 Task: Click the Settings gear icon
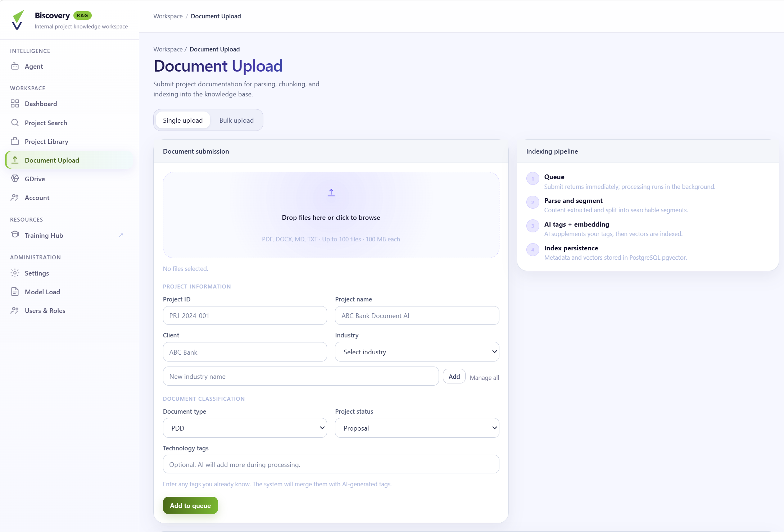point(15,273)
